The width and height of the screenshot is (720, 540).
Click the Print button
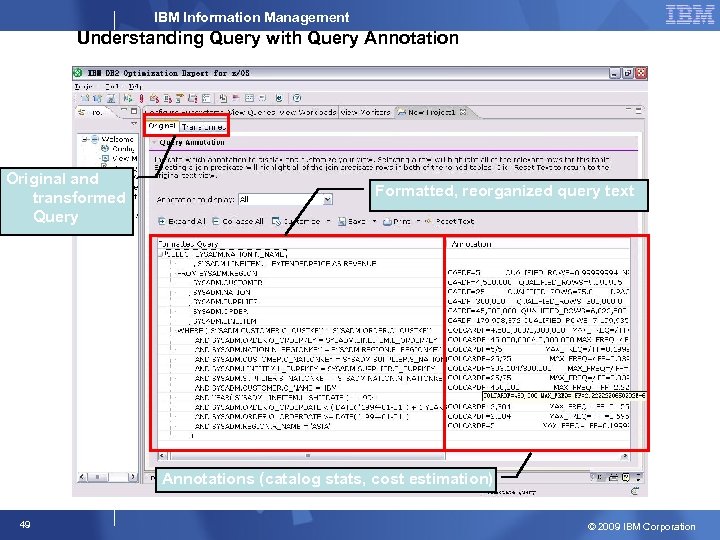[x=397, y=221]
